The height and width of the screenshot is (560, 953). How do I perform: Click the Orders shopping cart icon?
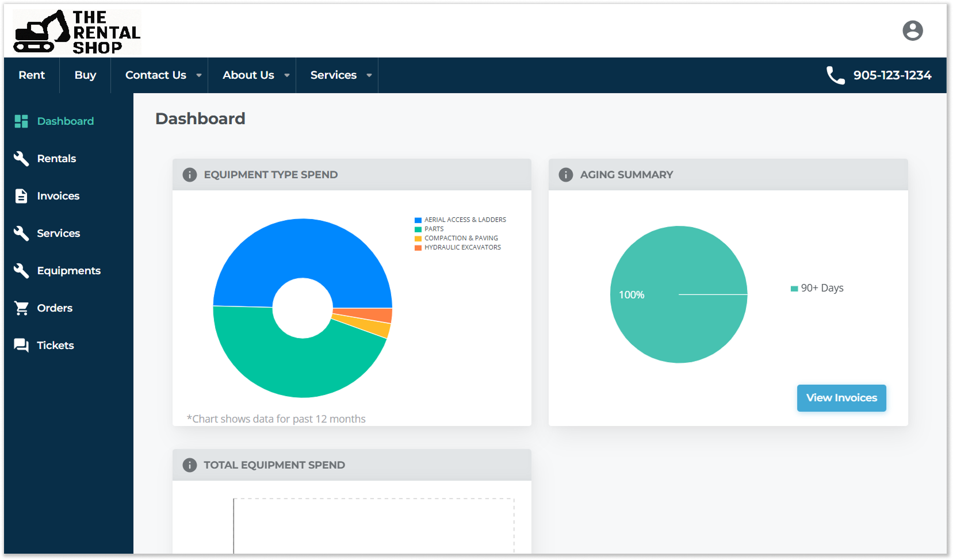point(21,308)
